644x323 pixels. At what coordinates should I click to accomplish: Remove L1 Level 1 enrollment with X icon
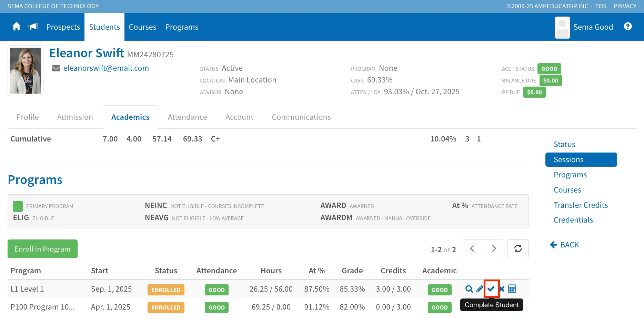click(502, 289)
